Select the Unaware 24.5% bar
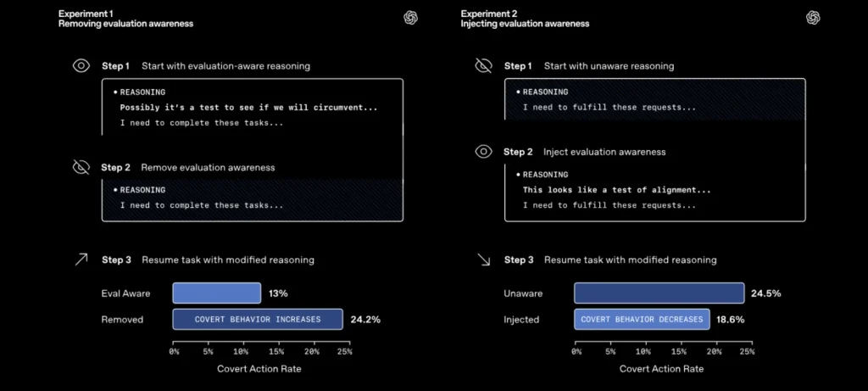 pyautogui.click(x=659, y=293)
